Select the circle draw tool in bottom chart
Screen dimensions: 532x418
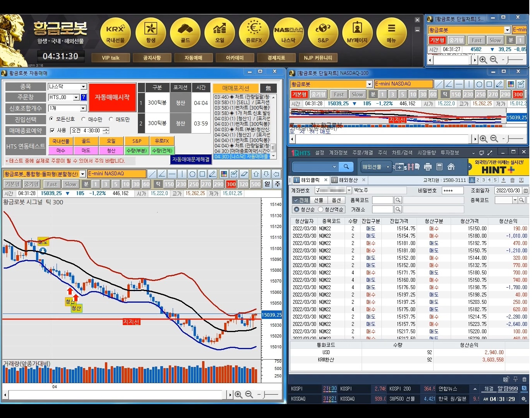coord(192,174)
